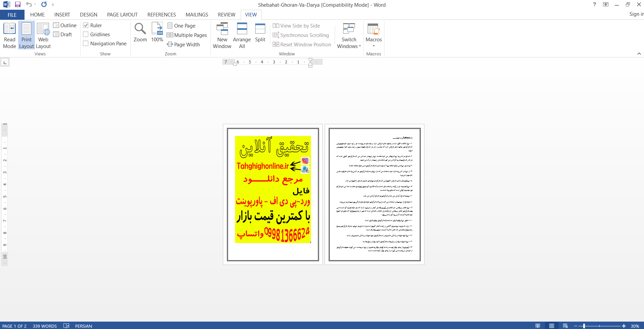Image resolution: width=644 pixels, height=329 pixels.
Task: Expand Switch Windows dropdown
Action: click(x=349, y=36)
